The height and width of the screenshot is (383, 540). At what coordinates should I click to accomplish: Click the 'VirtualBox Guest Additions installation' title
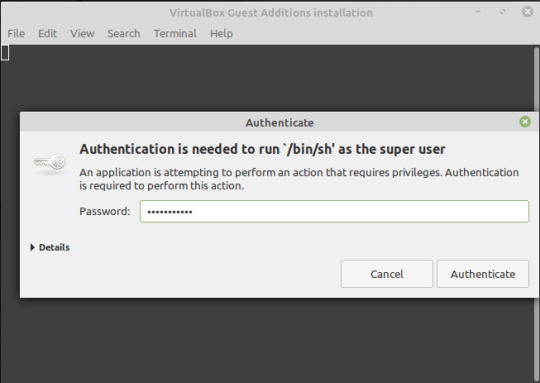pyautogui.click(x=271, y=13)
